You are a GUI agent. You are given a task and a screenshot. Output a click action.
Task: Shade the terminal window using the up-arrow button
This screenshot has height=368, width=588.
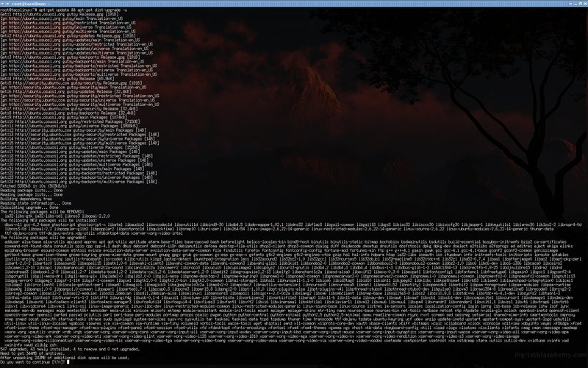point(570,4)
